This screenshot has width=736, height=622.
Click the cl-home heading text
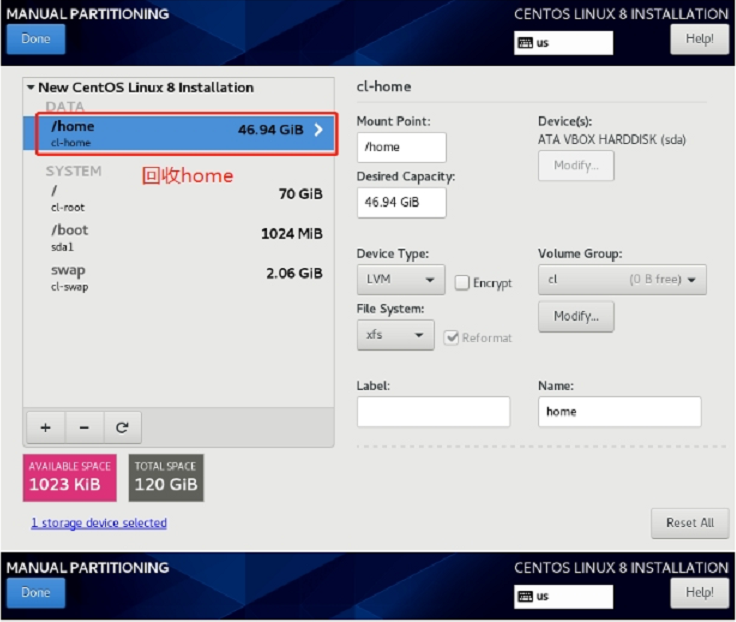pyautogui.click(x=383, y=87)
